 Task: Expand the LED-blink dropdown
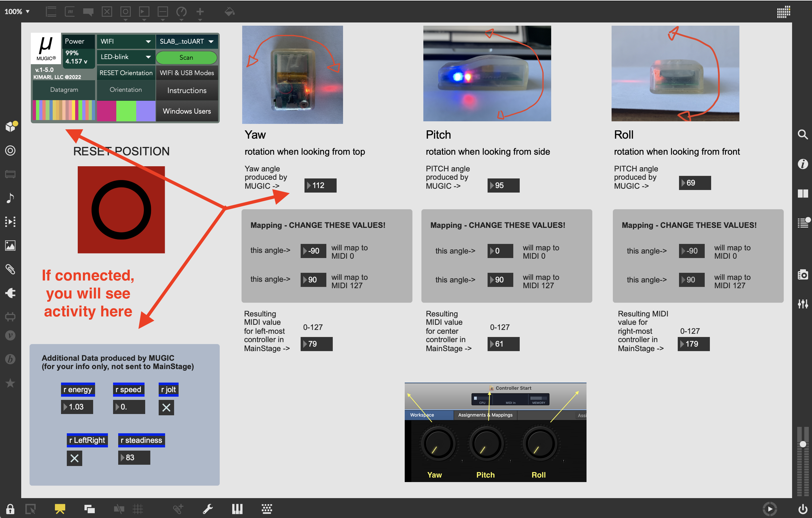tap(126, 57)
